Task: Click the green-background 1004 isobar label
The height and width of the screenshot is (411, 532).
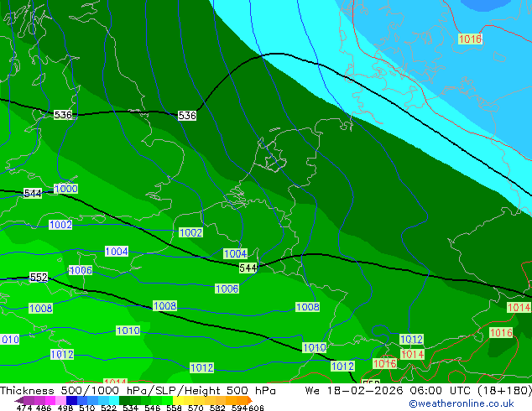Action: point(236,253)
